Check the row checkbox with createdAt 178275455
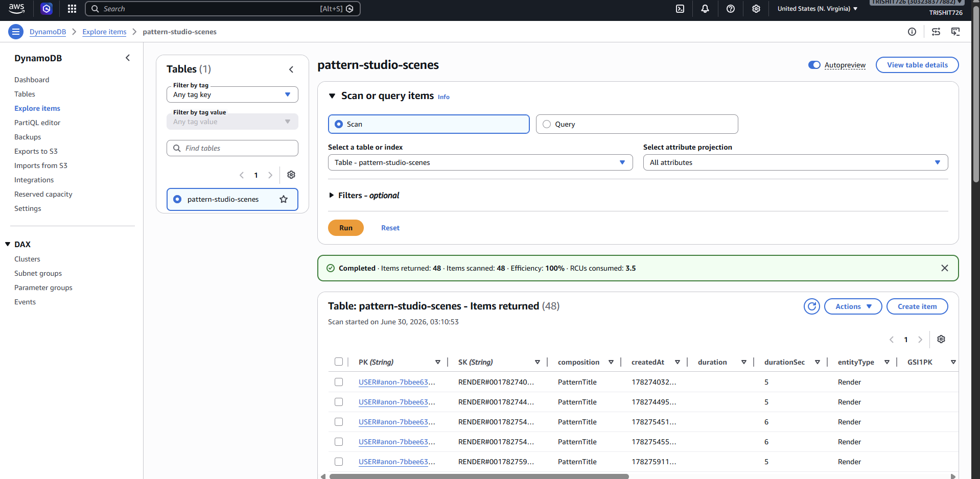 (339, 442)
